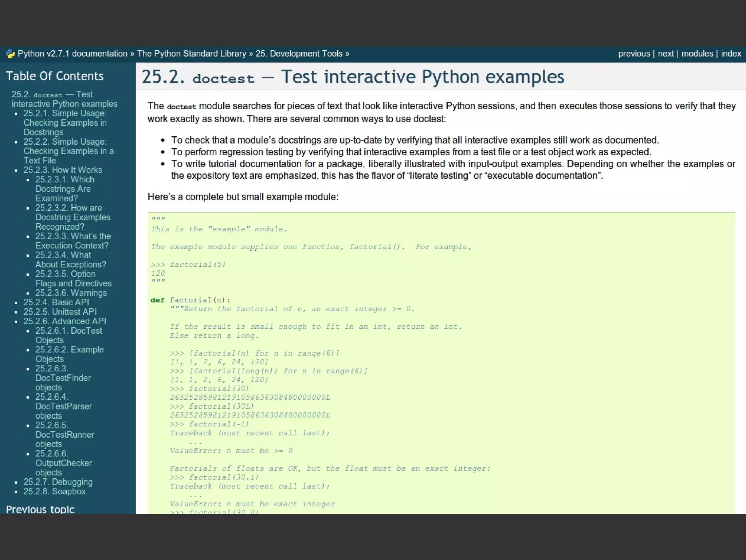Jump to 25.2.2 Checking Examples in Text File
Screen dimensions: 746x560
tap(68, 151)
